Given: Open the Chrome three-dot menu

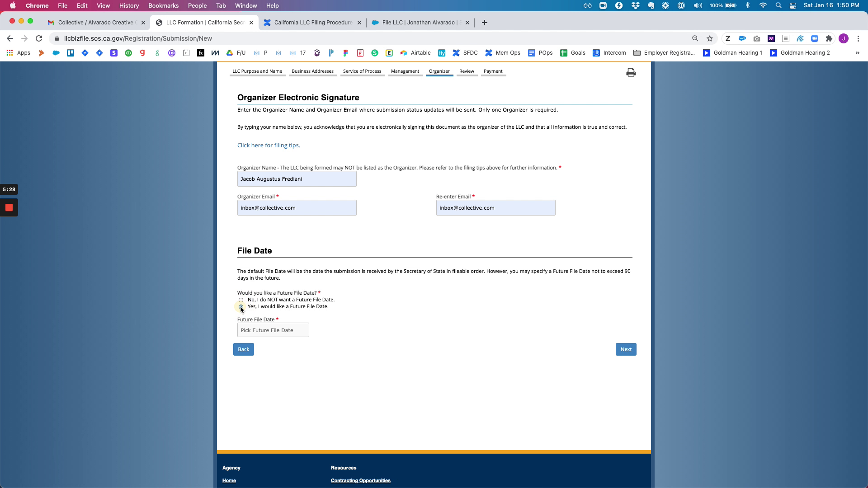Looking at the screenshot, I should tap(858, 38).
